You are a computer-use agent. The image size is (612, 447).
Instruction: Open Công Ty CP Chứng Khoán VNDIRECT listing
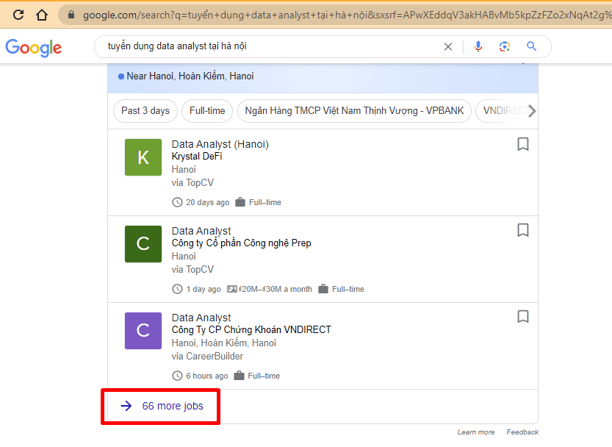251,330
